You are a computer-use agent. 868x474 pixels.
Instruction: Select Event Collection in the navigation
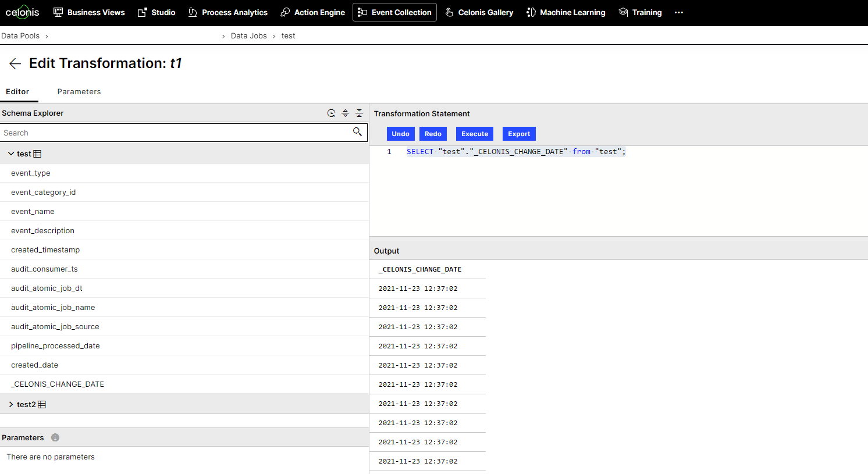[394, 12]
